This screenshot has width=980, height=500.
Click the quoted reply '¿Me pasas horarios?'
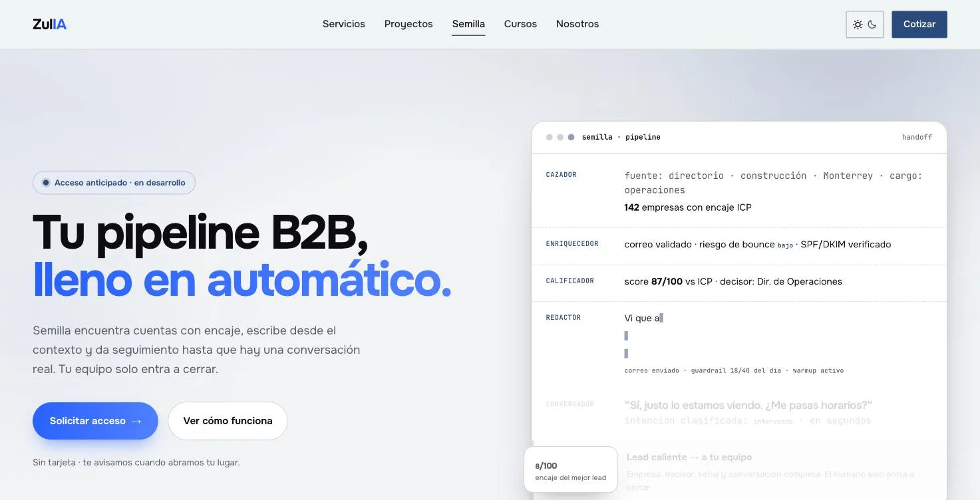tap(748, 405)
